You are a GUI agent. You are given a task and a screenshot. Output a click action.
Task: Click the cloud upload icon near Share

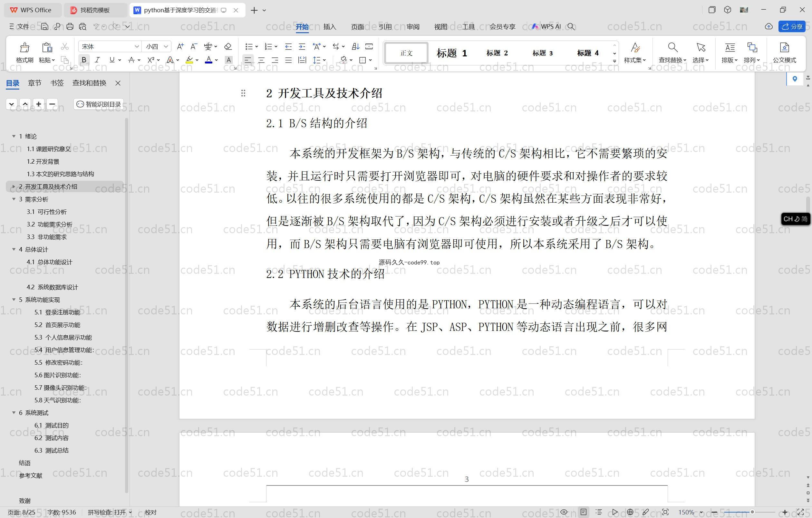(768, 26)
